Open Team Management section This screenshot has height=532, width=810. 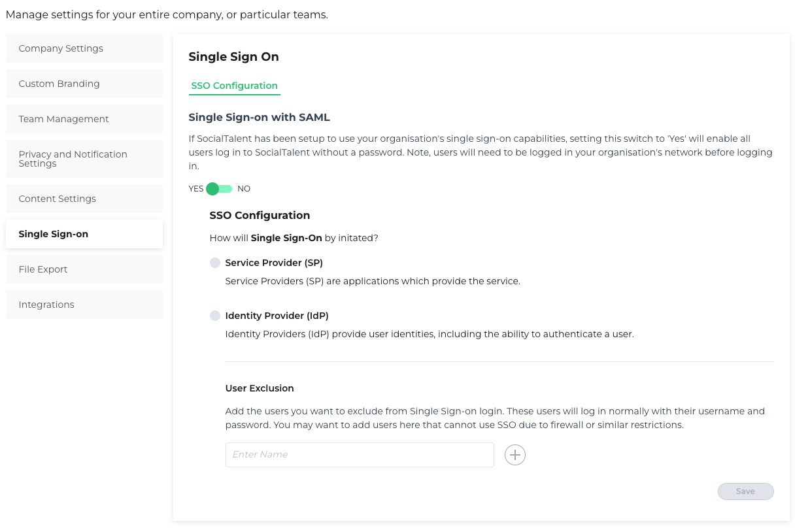coord(84,119)
